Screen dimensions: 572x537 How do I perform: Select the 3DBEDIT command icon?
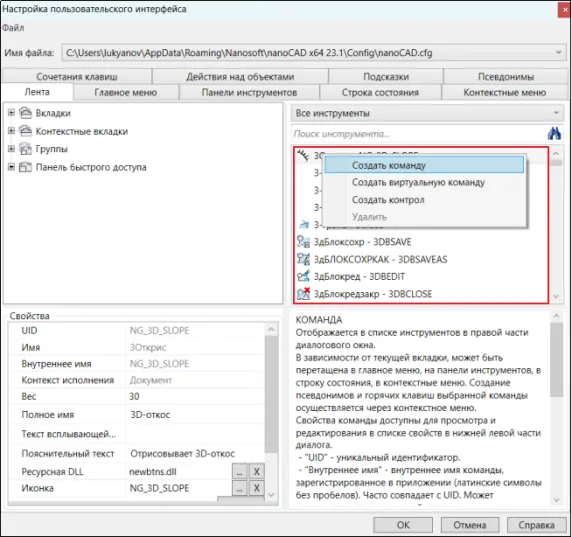click(x=303, y=276)
